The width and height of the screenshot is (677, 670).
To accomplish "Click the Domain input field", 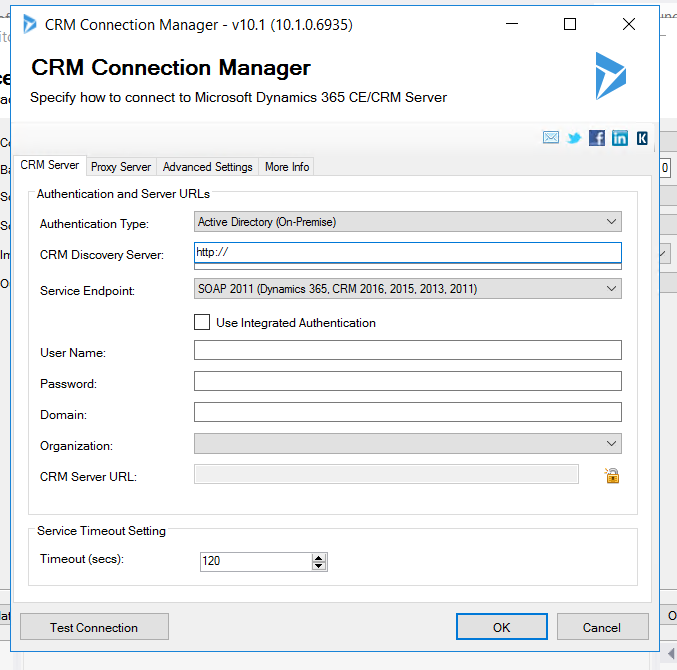I will click(x=408, y=412).
